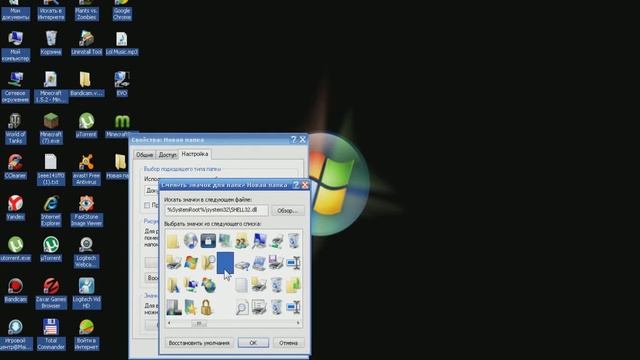Click the icon list left scroll arrow
Screen dimensions: 640x360
click(x=169, y=323)
